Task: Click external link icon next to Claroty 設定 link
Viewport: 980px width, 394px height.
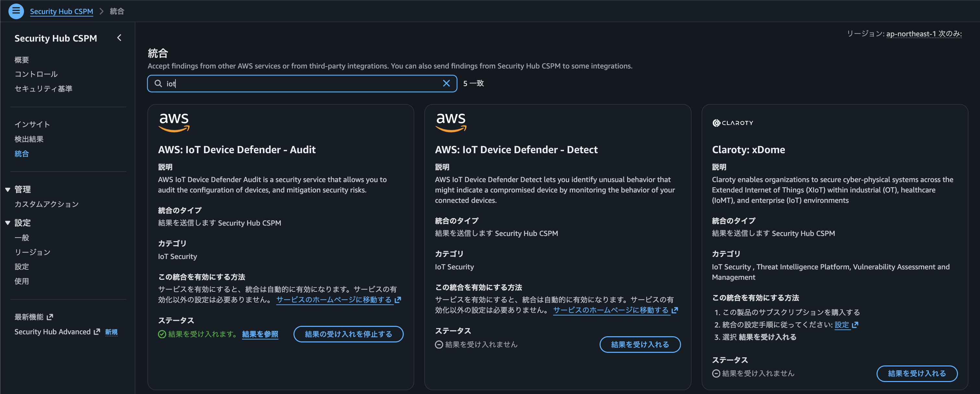Action: tap(855, 325)
